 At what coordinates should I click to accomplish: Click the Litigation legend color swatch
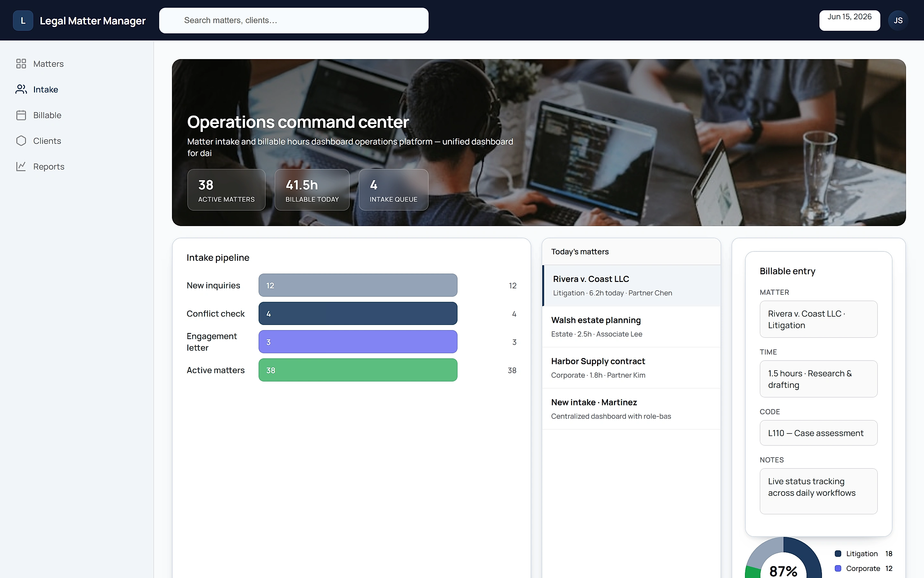coord(838,554)
